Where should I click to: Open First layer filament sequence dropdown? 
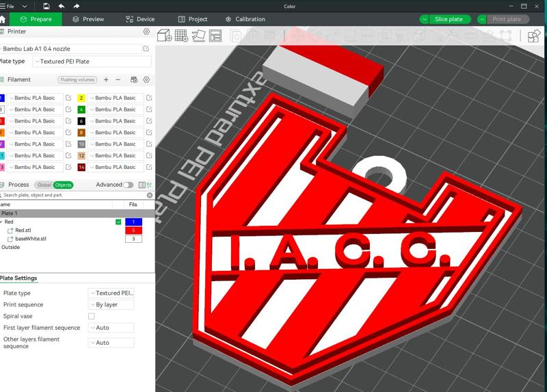click(111, 328)
